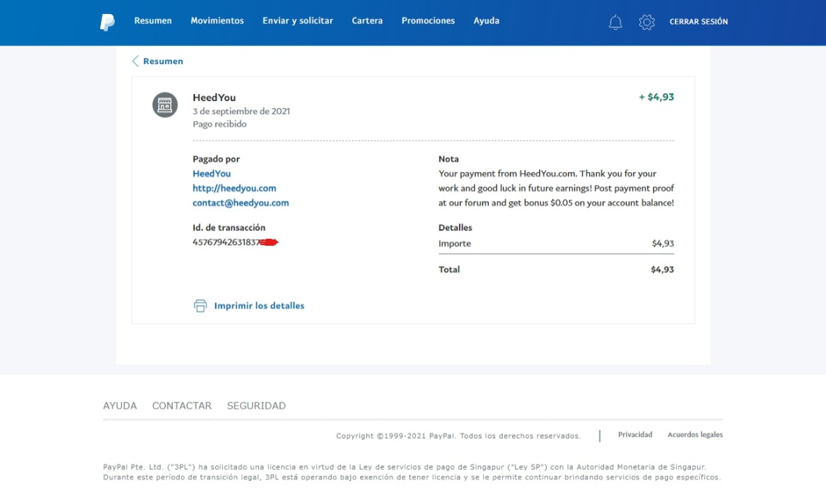Open the Ayuda menu item
Viewport: 826px width, 504px height.
(486, 21)
